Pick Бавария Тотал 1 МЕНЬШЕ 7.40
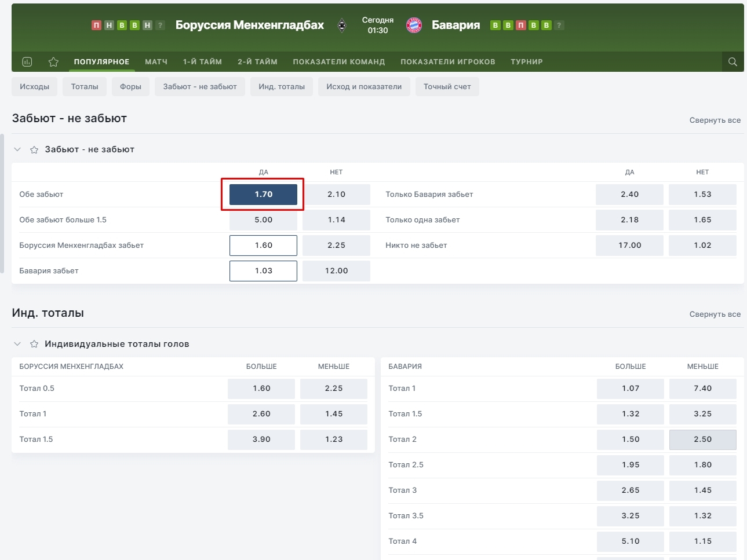This screenshot has width=747, height=560. click(703, 389)
